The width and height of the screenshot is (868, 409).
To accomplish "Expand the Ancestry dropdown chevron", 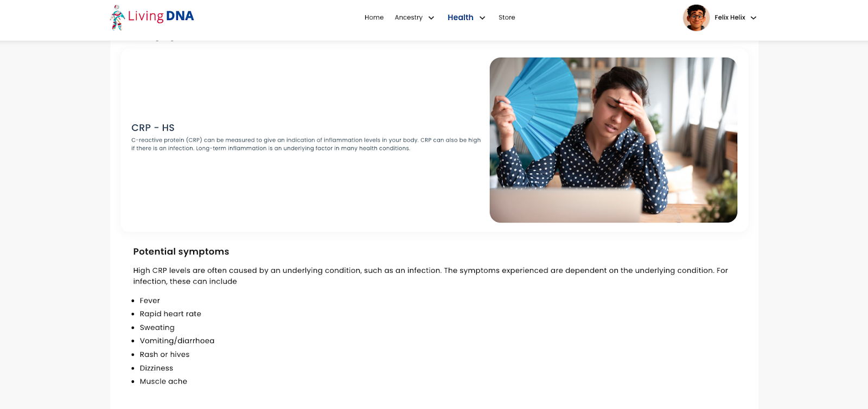I will click(x=431, y=18).
